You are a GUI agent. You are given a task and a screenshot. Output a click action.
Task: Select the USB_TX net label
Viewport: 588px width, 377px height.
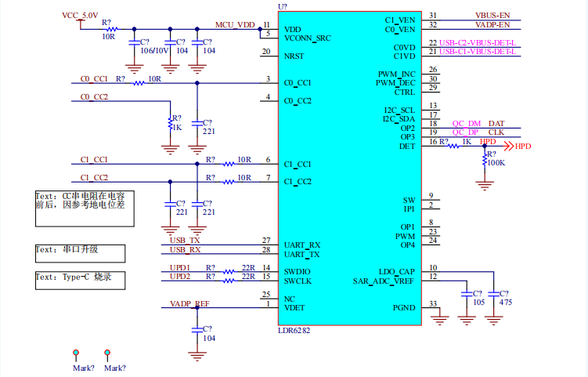tap(185, 241)
